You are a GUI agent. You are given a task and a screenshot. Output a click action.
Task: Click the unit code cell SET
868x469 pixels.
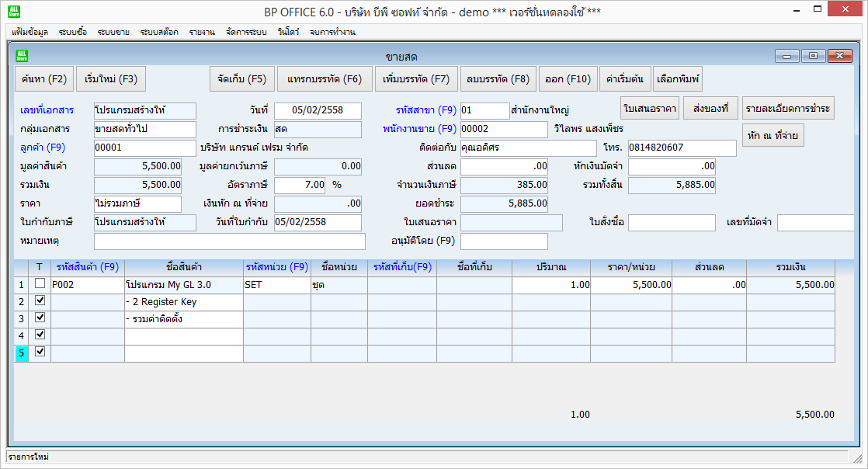[x=277, y=285]
